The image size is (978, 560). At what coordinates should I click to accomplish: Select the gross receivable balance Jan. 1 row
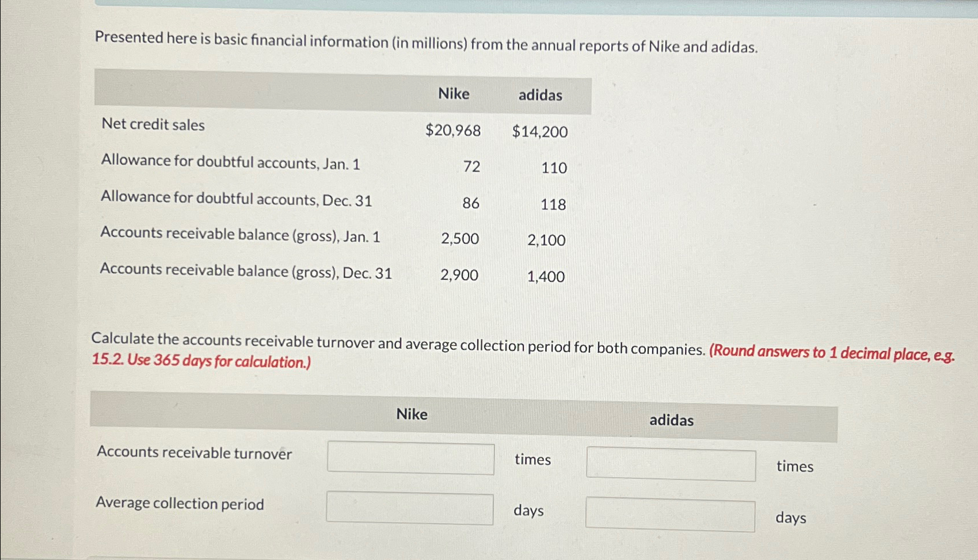coord(241,235)
